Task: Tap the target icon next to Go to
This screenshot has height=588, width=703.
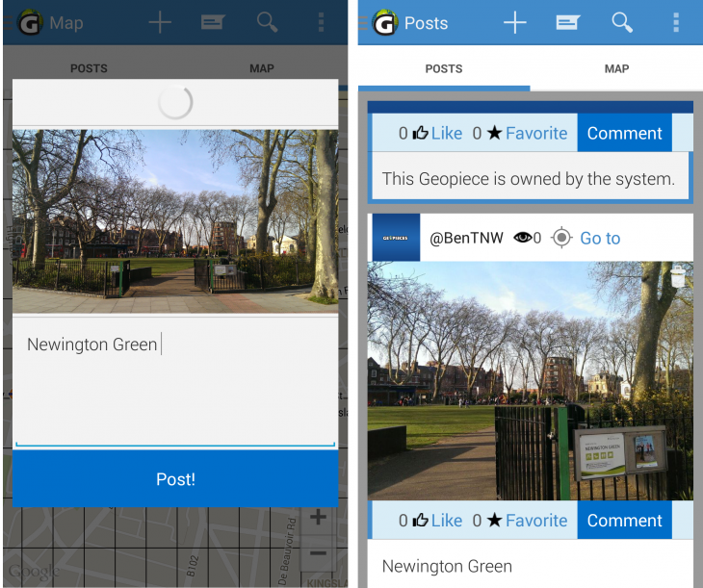Action: click(x=561, y=238)
